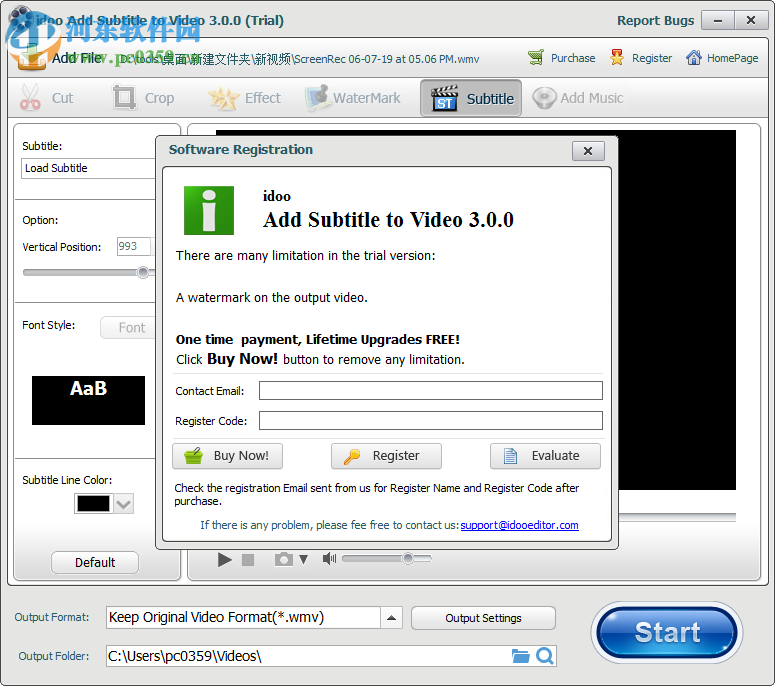This screenshot has width=775, height=686.
Task: Click the Output Format combo box
Action: 243,617
